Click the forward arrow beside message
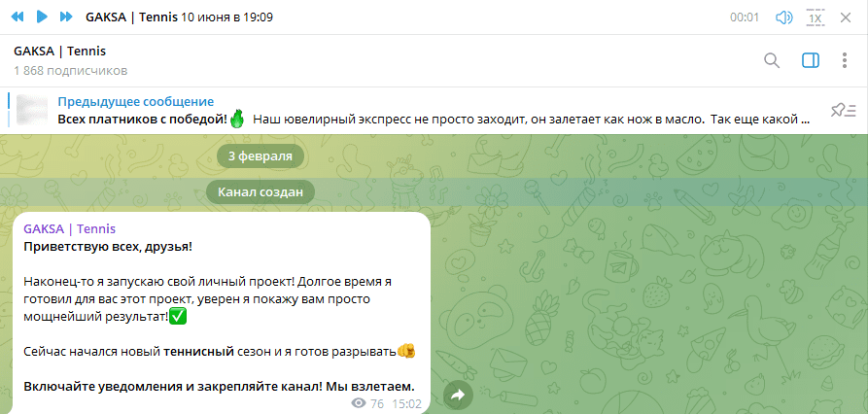The image size is (868, 414). click(458, 394)
